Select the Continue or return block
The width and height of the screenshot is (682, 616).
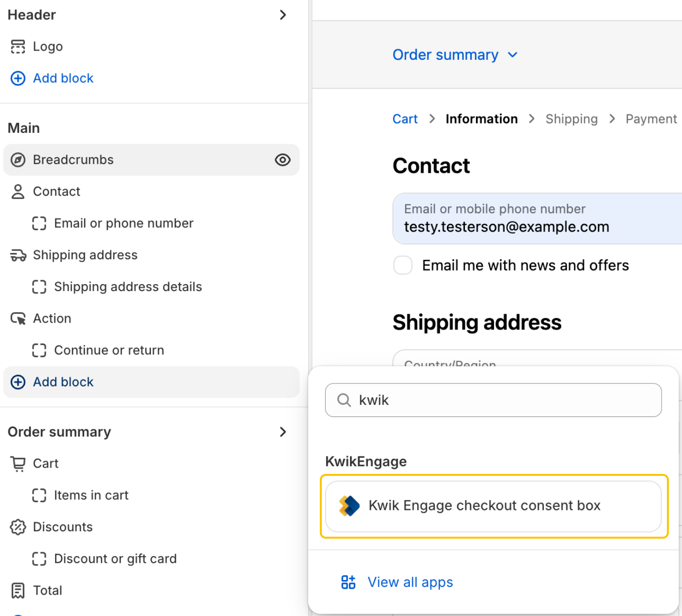pos(151,350)
